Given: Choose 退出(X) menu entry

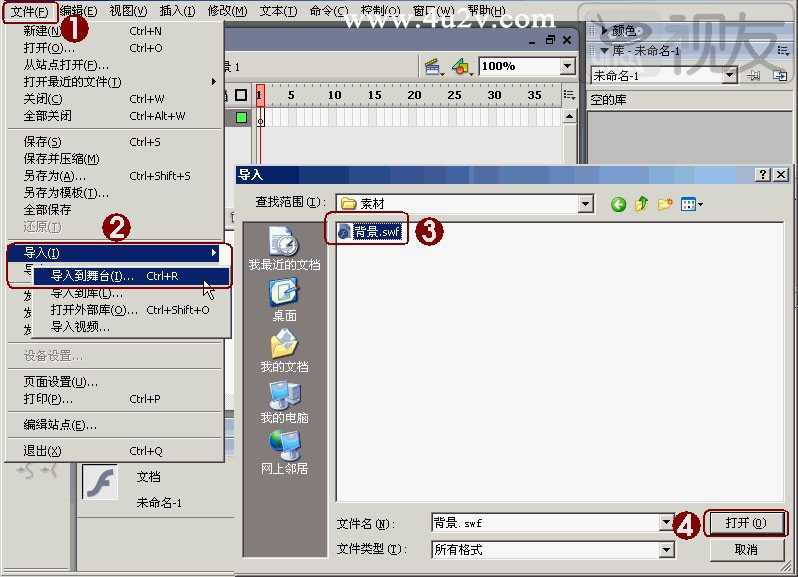Looking at the screenshot, I should coord(115,451).
